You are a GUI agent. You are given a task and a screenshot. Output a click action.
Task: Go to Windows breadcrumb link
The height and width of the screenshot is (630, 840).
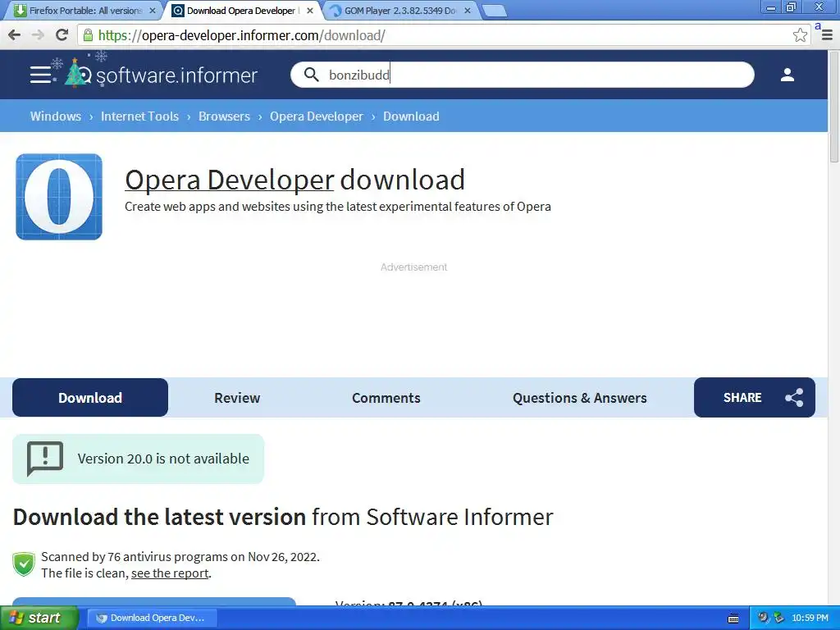coord(56,116)
